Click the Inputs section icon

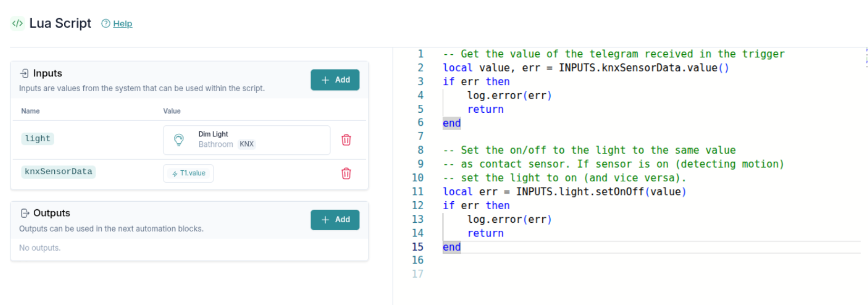(x=24, y=73)
